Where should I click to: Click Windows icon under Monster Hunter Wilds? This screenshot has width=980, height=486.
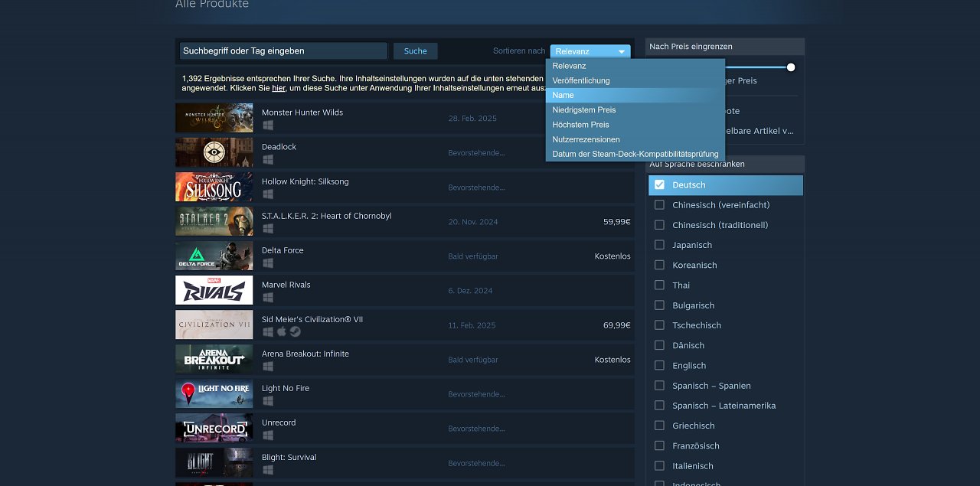[268, 126]
